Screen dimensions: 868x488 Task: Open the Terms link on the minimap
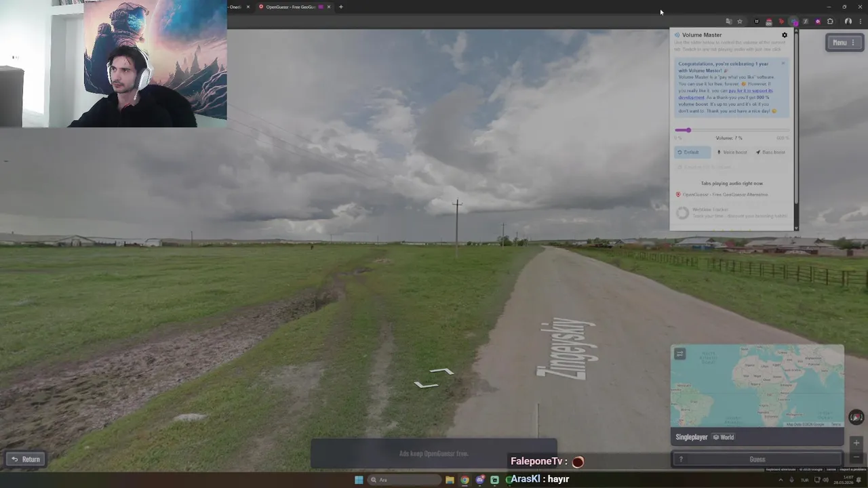[x=836, y=424]
